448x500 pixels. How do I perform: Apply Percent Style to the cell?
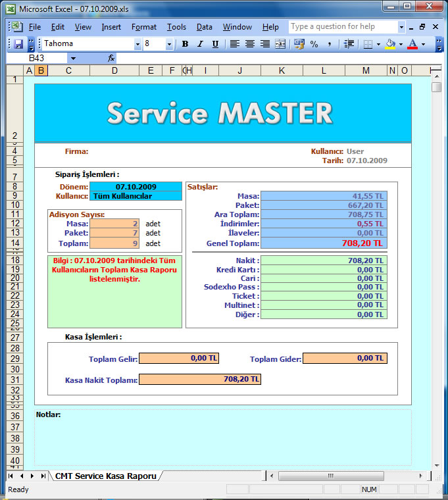point(314,44)
